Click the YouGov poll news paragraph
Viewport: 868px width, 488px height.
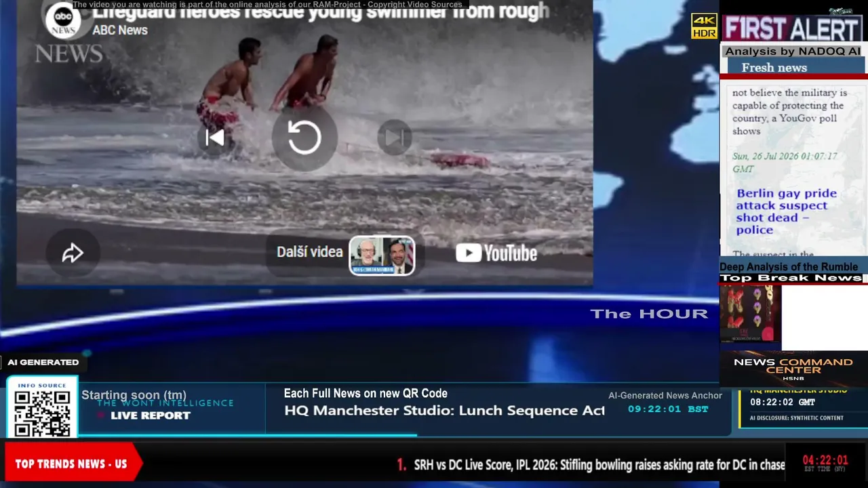[789, 112]
